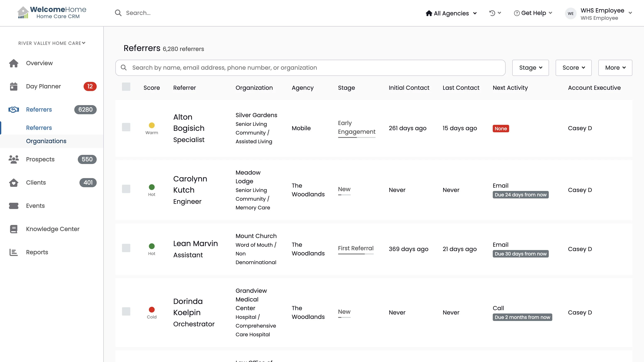Click the Knowledge Center book icon
This screenshot has width=644, height=362.
[x=13, y=229]
